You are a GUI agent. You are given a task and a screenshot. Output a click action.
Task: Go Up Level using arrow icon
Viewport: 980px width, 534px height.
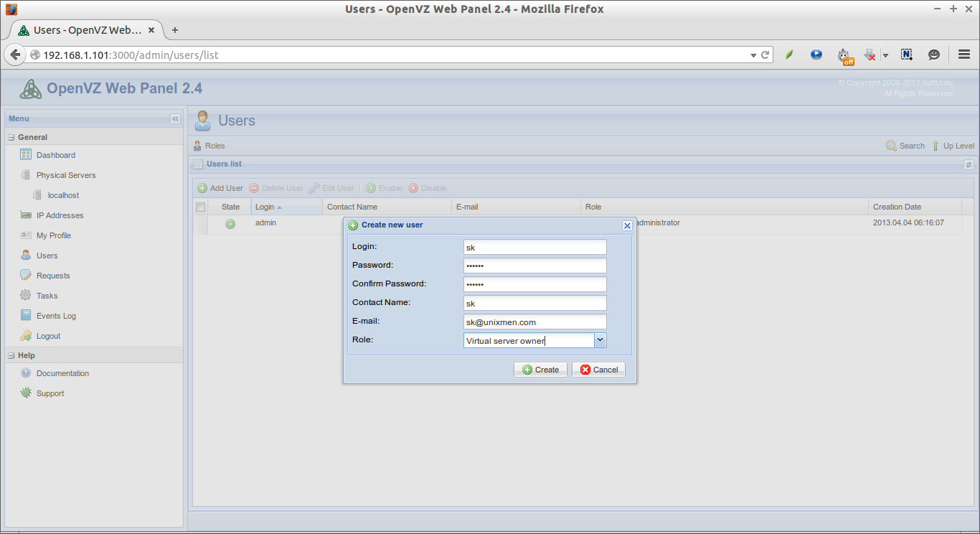(936, 146)
